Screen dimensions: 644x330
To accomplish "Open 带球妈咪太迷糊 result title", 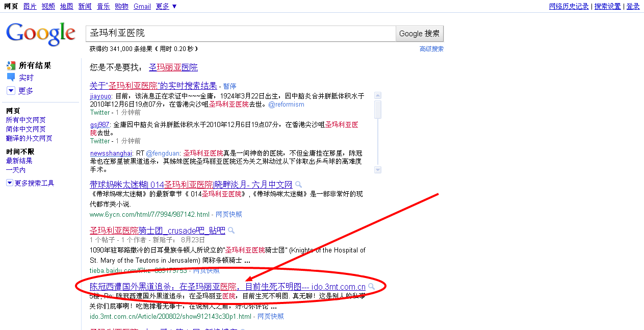I will tap(191, 185).
